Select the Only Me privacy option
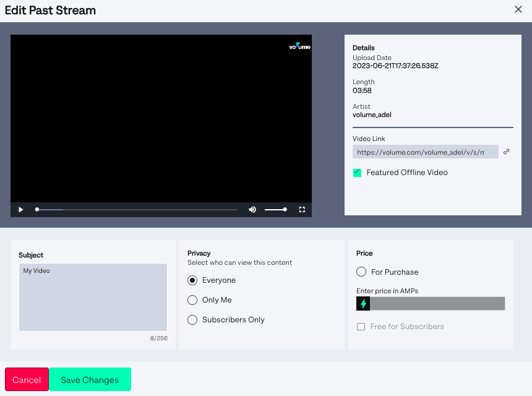Screen dimensions: 532x396 pyautogui.click(x=192, y=300)
